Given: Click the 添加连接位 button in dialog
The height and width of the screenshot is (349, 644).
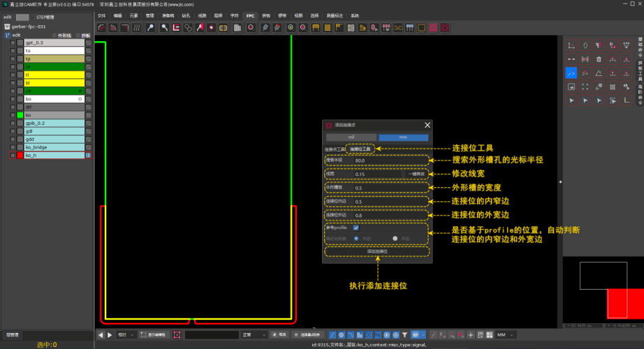Looking at the screenshot, I should click(377, 251).
